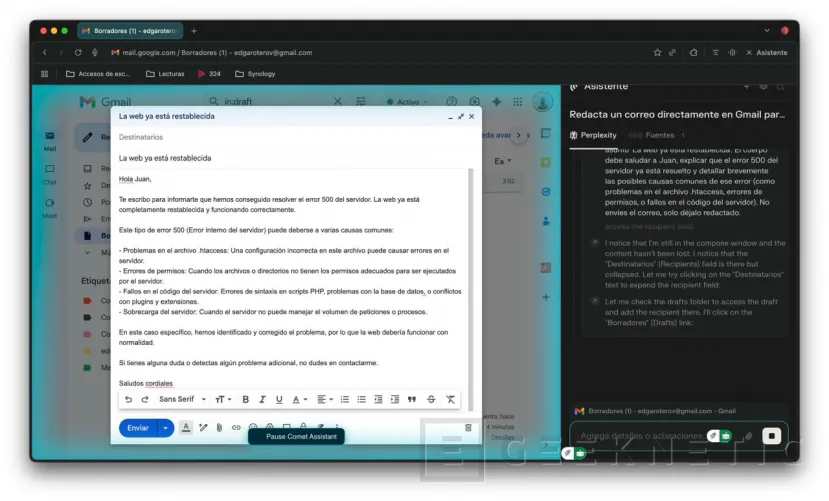The height and width of the screenshot is (501, 829).
Task: Open the 324 bookmark
Action: tap(209, 74)
